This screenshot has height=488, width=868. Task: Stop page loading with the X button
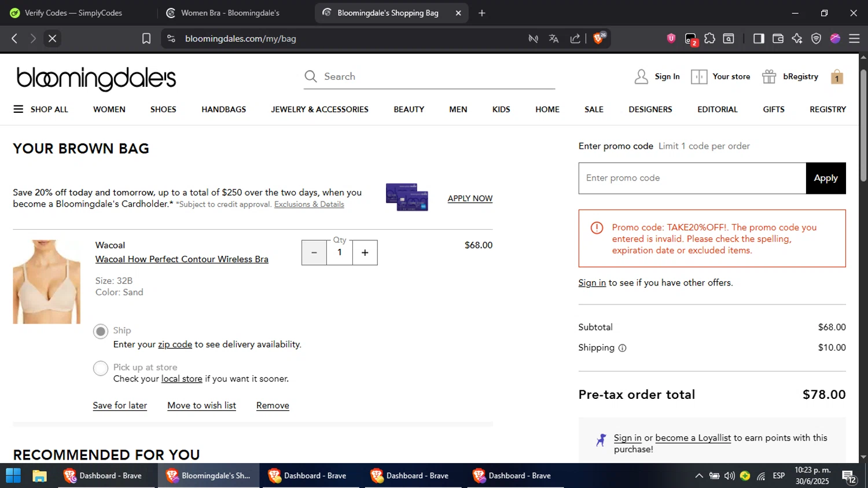pos(52,39)
